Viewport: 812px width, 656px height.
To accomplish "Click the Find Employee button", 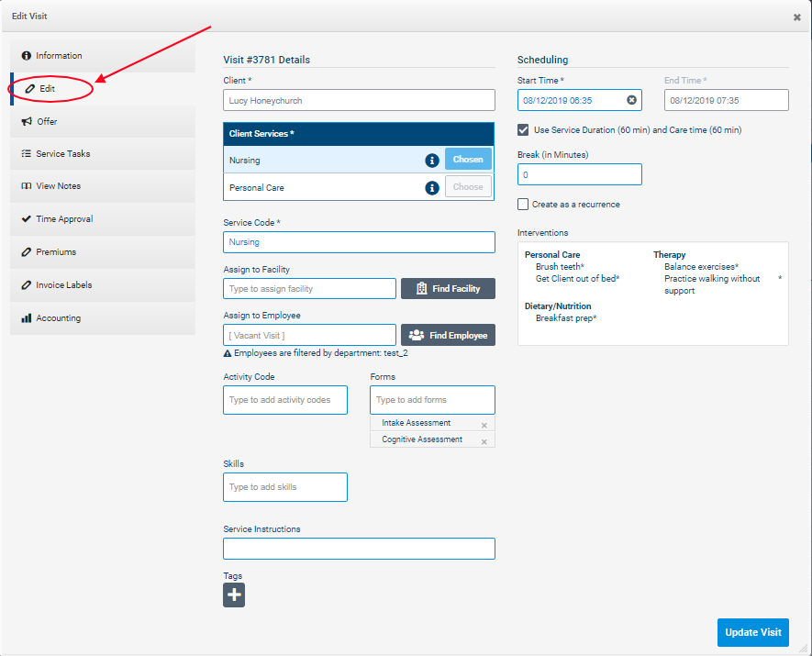I will click(x=448, y=336).
